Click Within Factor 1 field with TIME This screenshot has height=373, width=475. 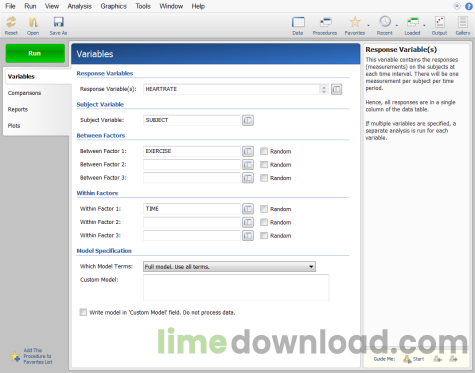click(x=192, y=209)
